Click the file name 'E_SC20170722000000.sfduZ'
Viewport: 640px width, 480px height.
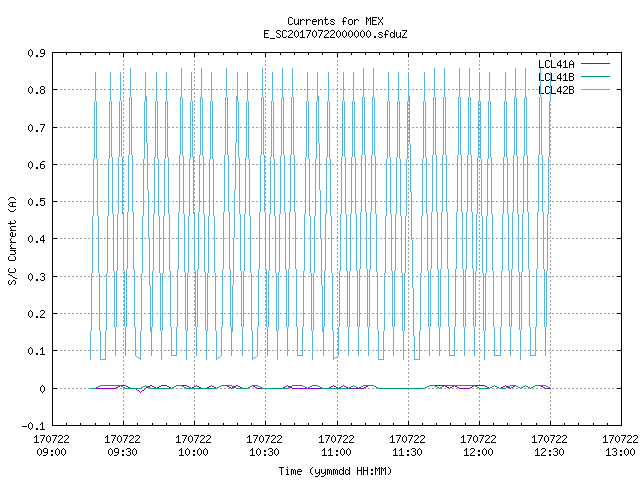(335, 34)
